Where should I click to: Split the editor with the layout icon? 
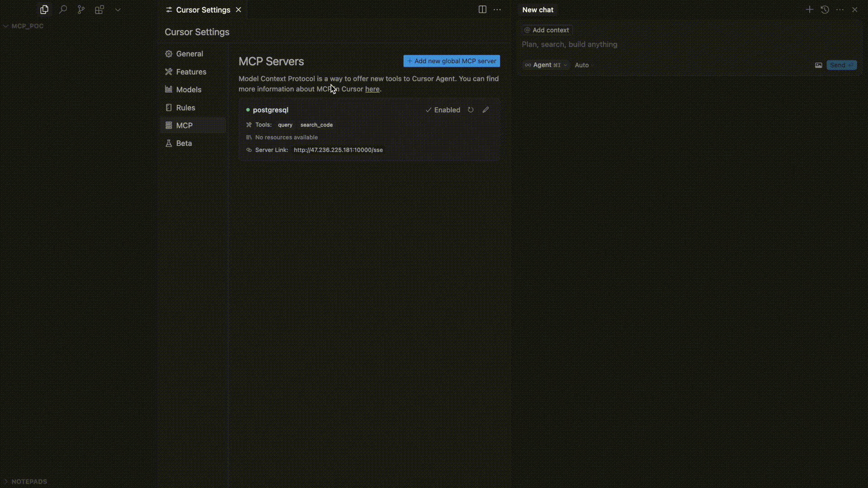tap(482, 9)
